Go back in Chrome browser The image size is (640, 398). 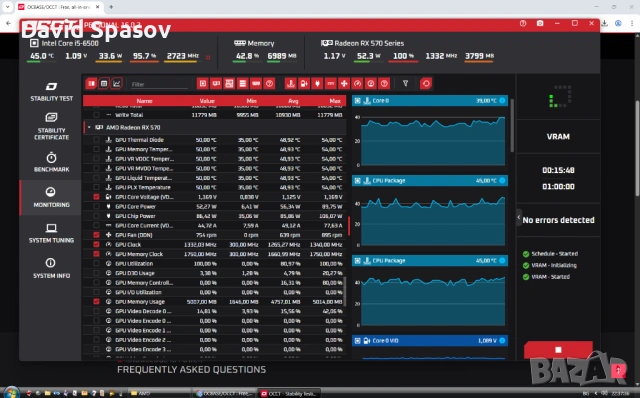coord(9,23)
